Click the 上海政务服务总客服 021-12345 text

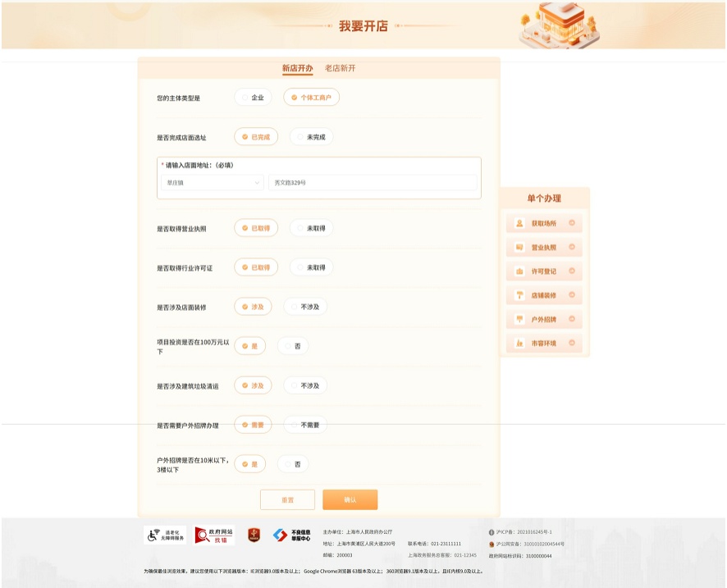442,555
